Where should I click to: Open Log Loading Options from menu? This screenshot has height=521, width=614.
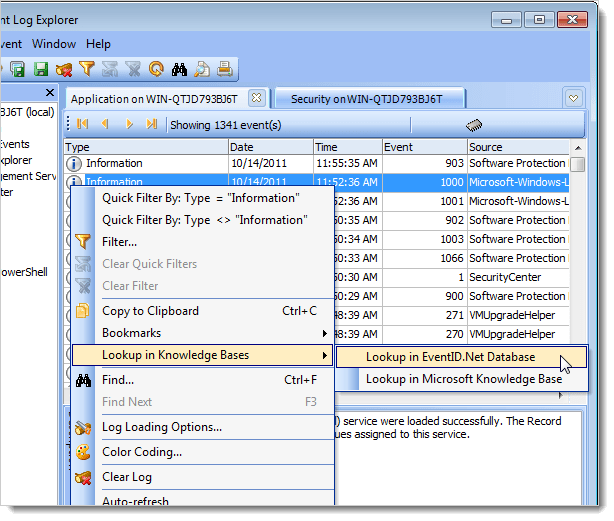tap(161, 427)
